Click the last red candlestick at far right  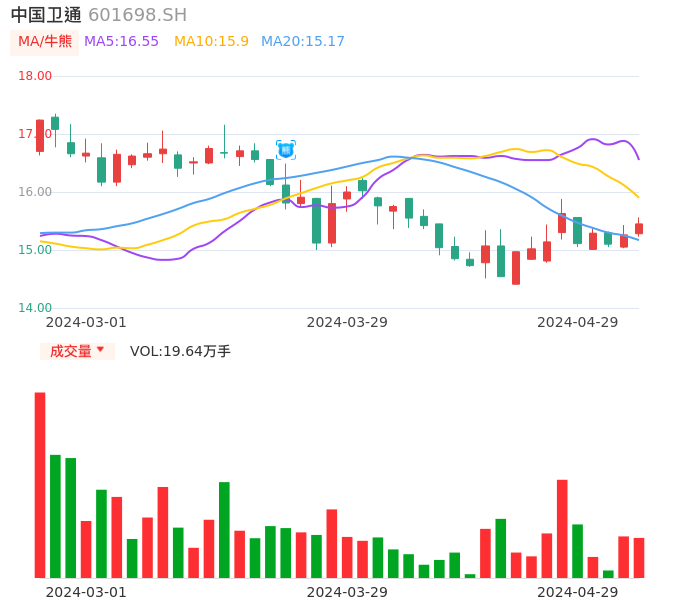(x=639, y=229)
